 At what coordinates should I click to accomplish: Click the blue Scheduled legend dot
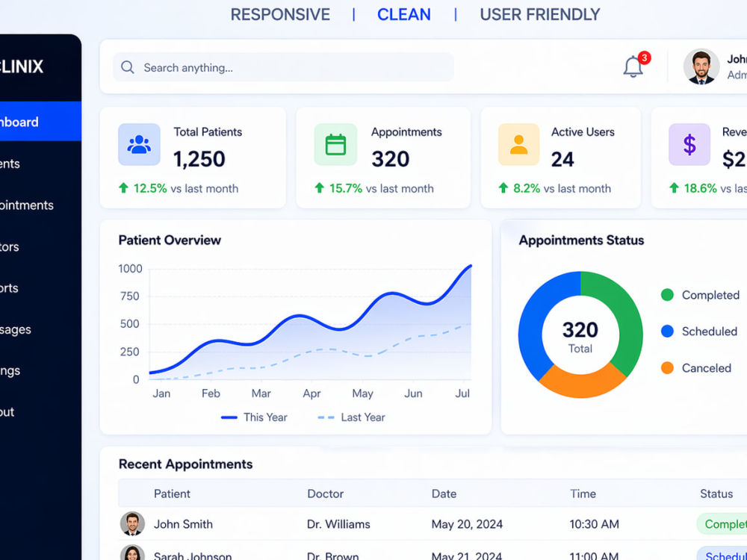tap(667, 332)
